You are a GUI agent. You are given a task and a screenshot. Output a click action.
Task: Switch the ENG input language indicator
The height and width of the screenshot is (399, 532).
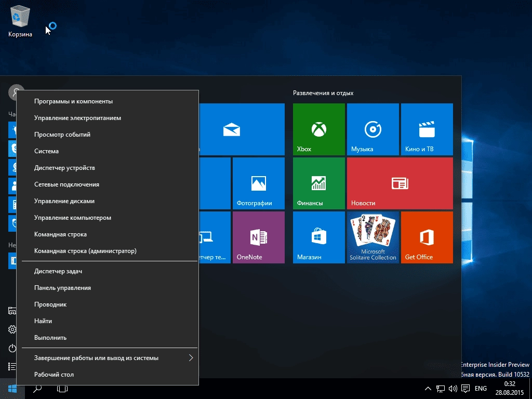481,389
